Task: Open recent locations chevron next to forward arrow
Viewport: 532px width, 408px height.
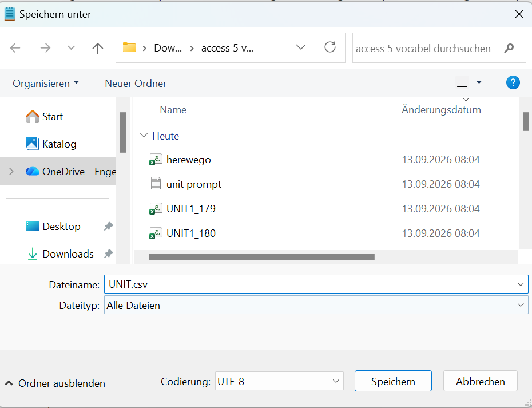Action: coord(71,48)
